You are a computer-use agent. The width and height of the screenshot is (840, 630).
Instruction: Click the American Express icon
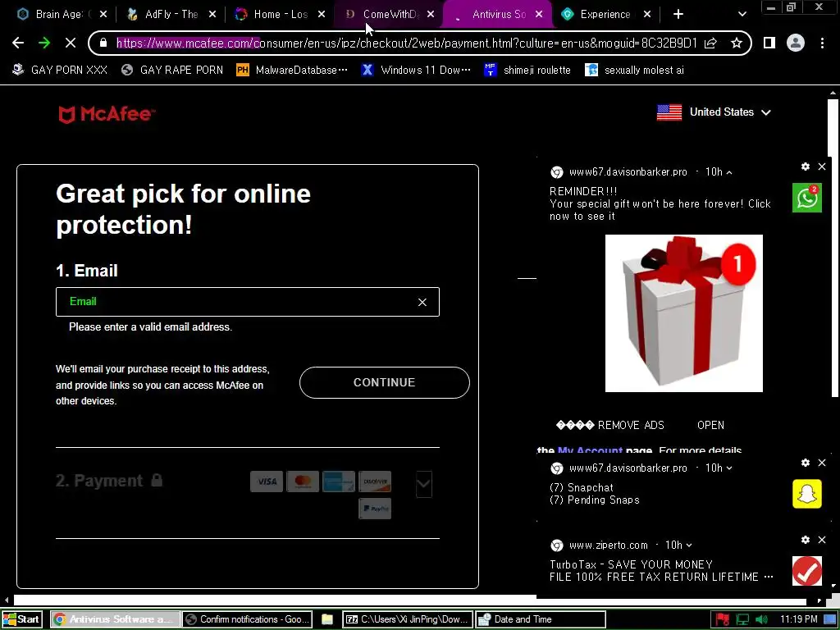pos(339,481)
